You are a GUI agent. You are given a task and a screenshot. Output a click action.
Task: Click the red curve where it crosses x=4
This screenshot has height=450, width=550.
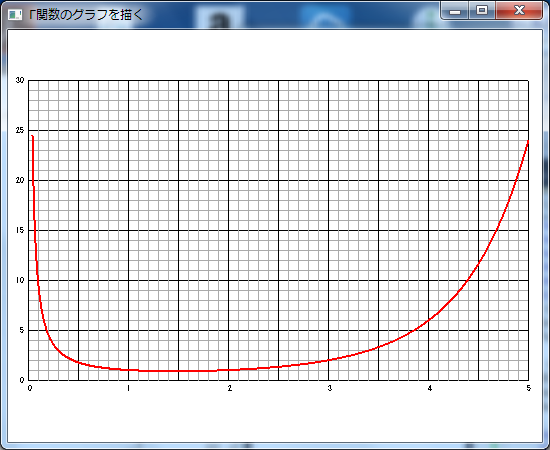[429, 320]
